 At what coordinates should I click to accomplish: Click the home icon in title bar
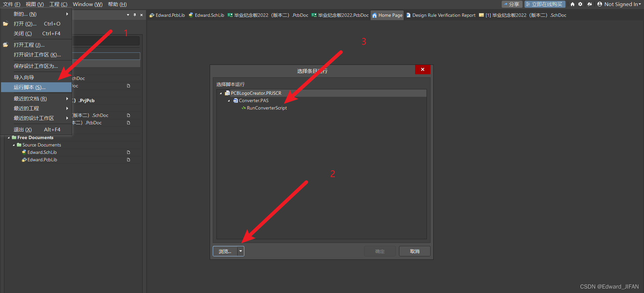(573, 4)
